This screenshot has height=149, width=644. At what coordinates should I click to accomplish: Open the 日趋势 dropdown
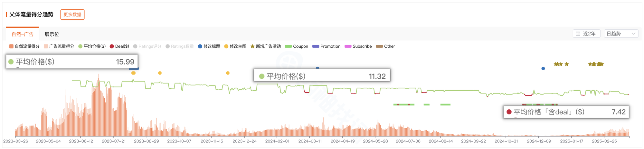click(x=621, y=34)
